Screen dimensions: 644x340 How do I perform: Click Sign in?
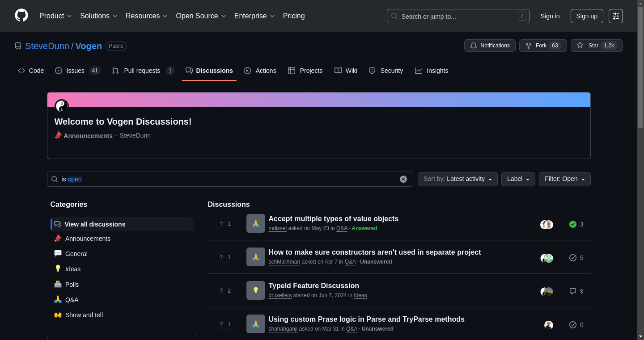(550, 16)
